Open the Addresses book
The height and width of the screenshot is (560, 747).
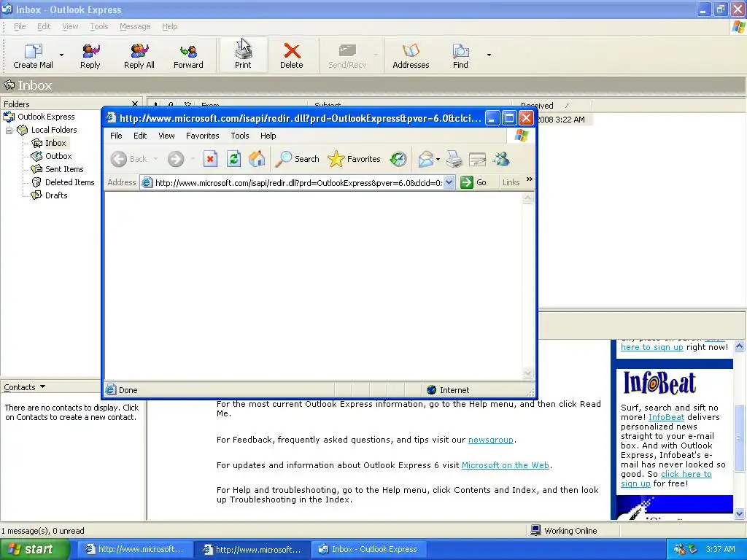[411, 55]
